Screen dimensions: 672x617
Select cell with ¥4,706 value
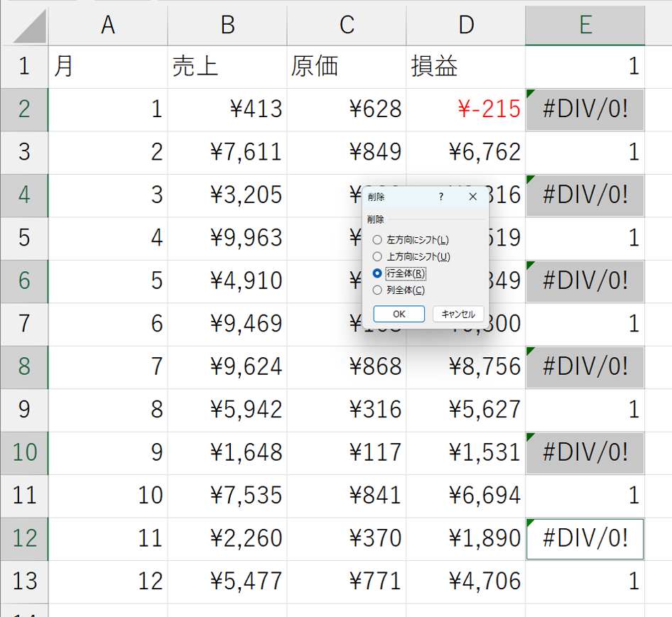click(x=466, y=581)
